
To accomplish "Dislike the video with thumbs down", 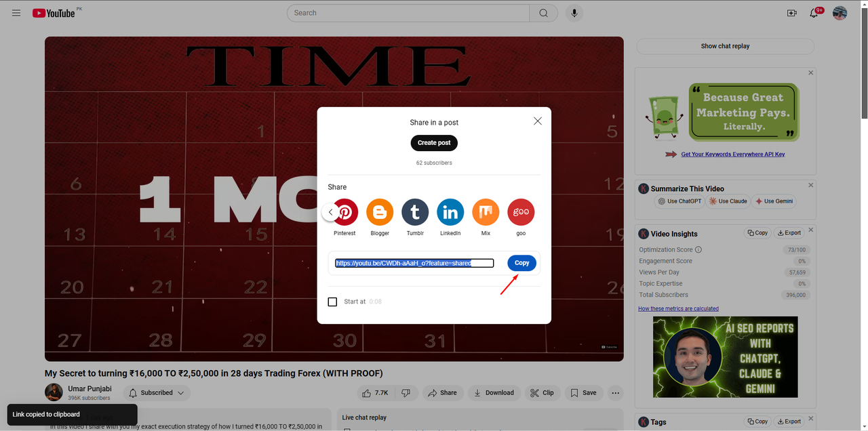I will 406,393.
